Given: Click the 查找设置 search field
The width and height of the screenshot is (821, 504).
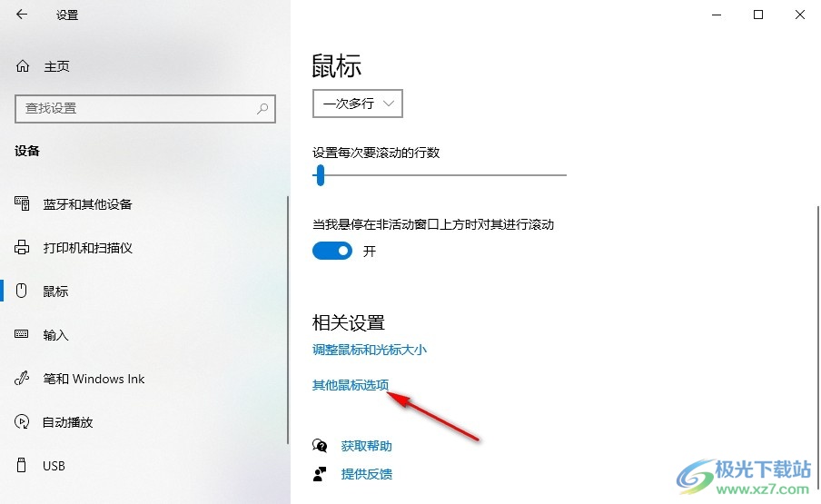Looking at the screenshot, I should 145,108.
